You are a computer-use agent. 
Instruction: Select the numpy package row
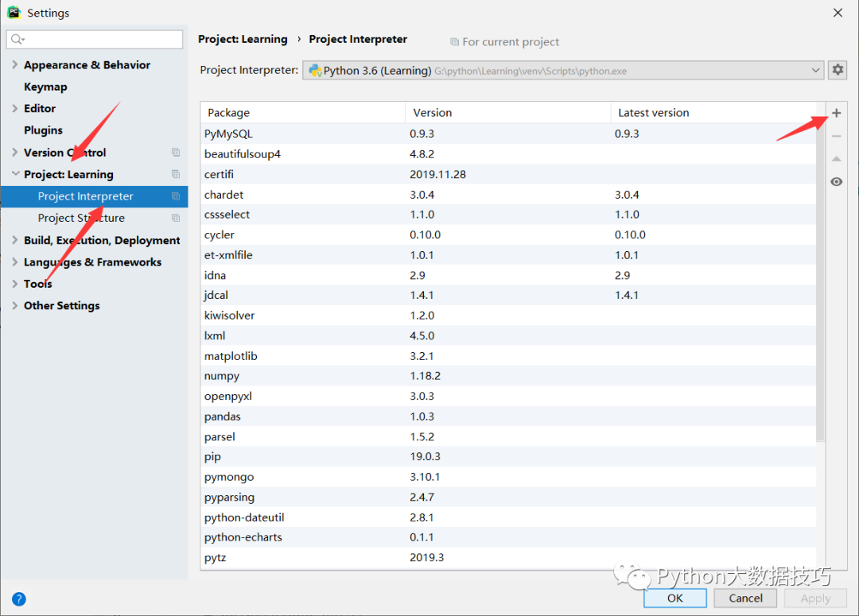click(x=508, y=376)
